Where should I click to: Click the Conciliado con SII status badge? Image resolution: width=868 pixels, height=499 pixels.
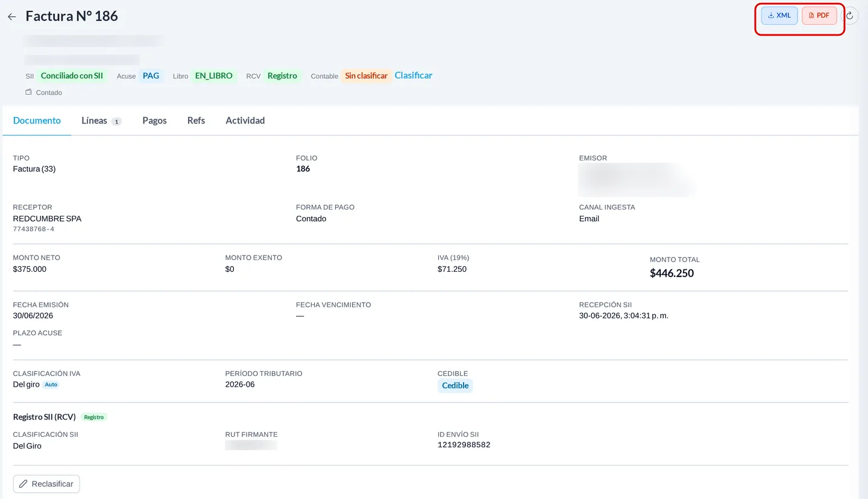click(72, 76)
